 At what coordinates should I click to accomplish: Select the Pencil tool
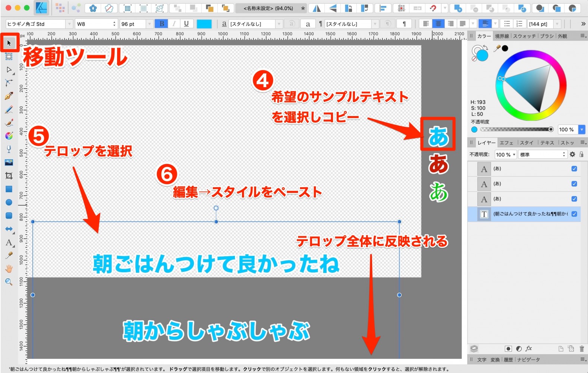click(x=9, y=109)
